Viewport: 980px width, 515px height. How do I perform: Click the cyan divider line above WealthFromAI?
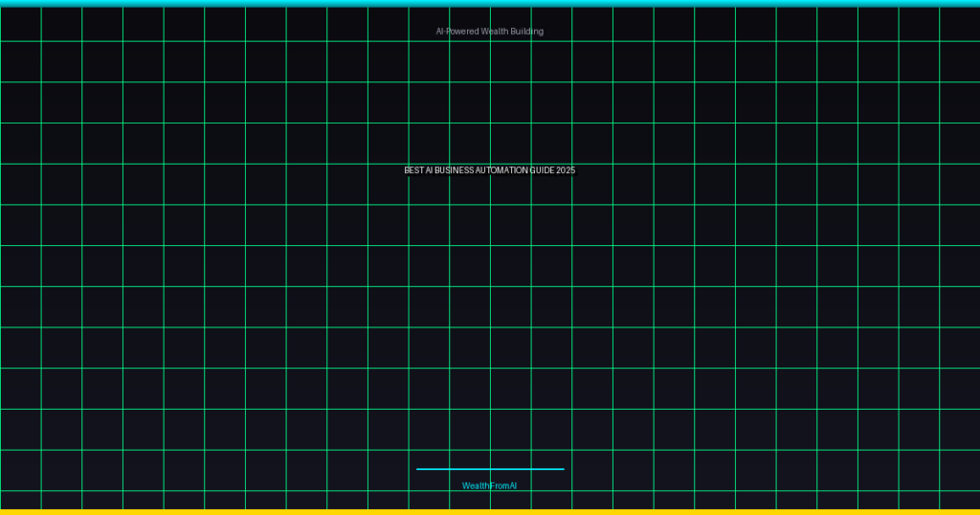point(490,469)
